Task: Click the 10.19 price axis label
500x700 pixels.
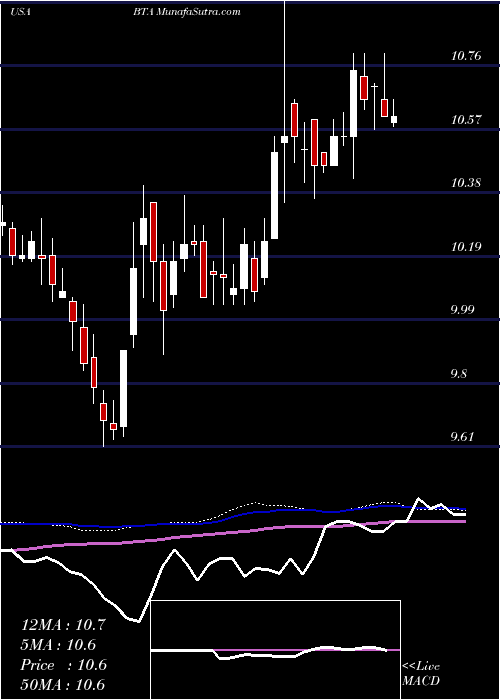Action: point(466,246)
